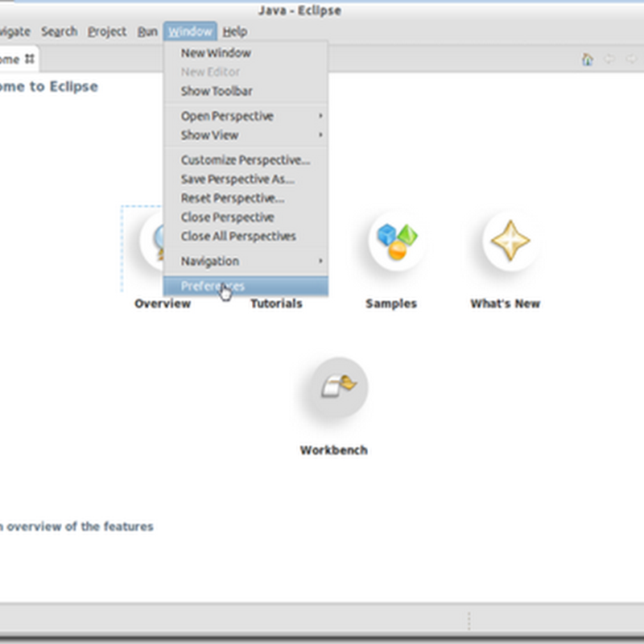
Task: Expand the Navigation submenu
Action: [x=246, y=261]
